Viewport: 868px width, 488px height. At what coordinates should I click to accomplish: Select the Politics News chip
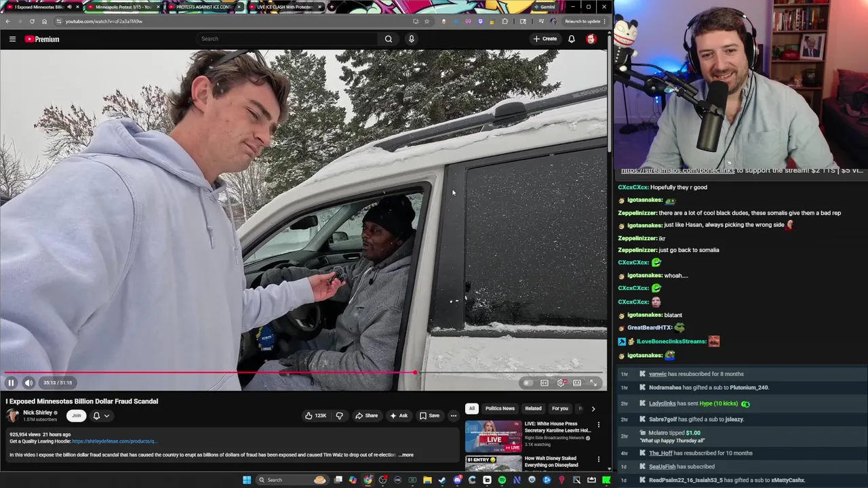tap(500, 409)
